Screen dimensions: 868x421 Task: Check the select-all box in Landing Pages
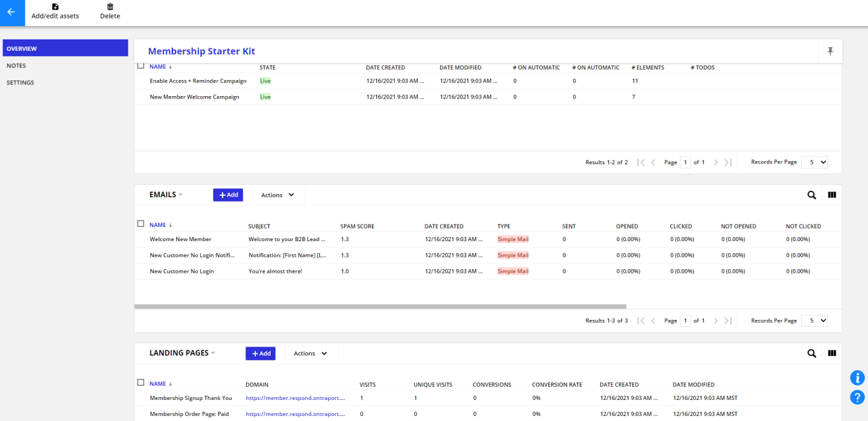coord(141,383)
